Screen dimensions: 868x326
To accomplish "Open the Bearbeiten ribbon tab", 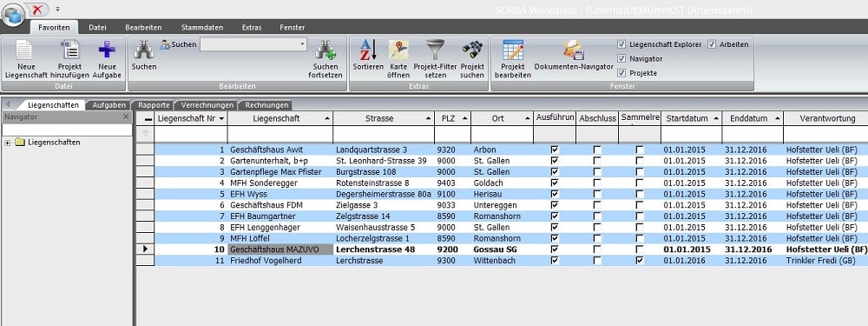I will tap(143, 27).
